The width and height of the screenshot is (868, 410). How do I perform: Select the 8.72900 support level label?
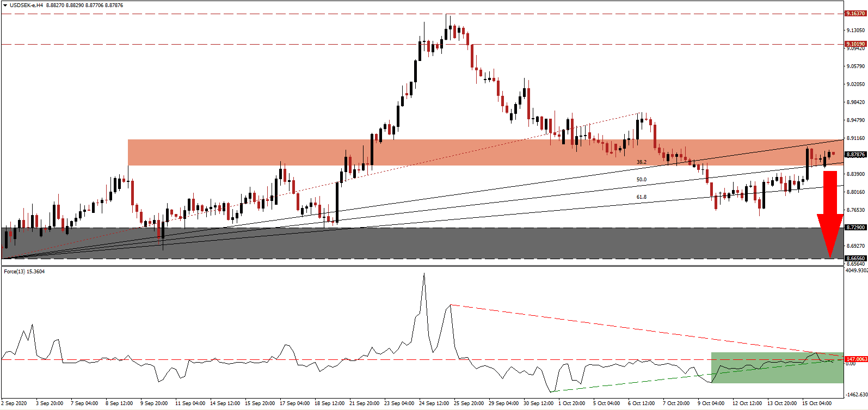855,228
